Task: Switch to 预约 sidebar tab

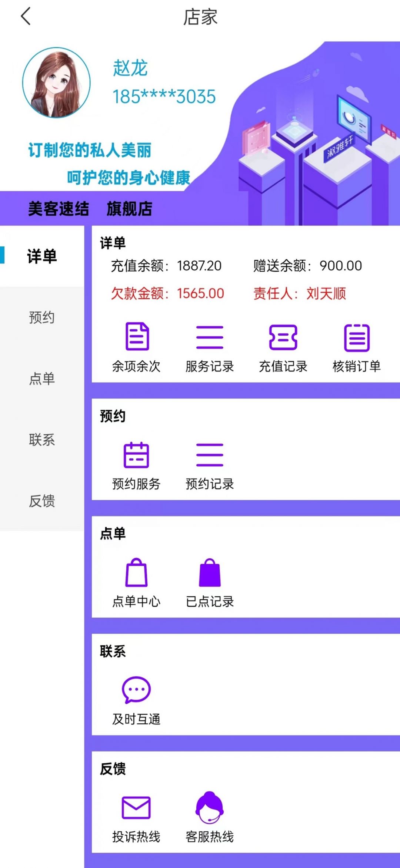Action: tap(42, 317)
